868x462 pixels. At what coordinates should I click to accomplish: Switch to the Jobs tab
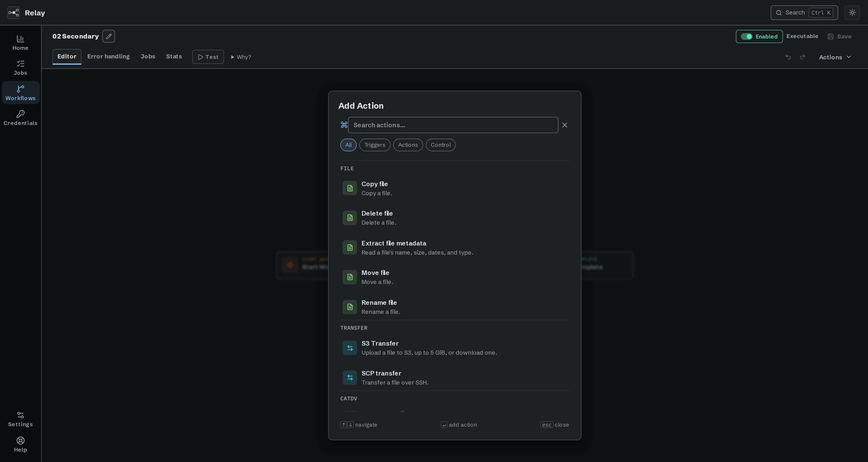click(148, 57)
